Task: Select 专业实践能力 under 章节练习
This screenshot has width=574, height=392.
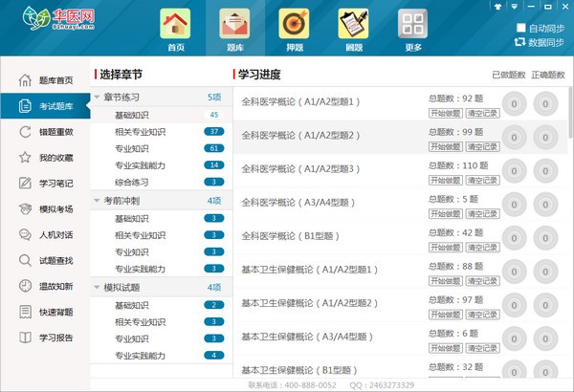Action: [161, 165]
